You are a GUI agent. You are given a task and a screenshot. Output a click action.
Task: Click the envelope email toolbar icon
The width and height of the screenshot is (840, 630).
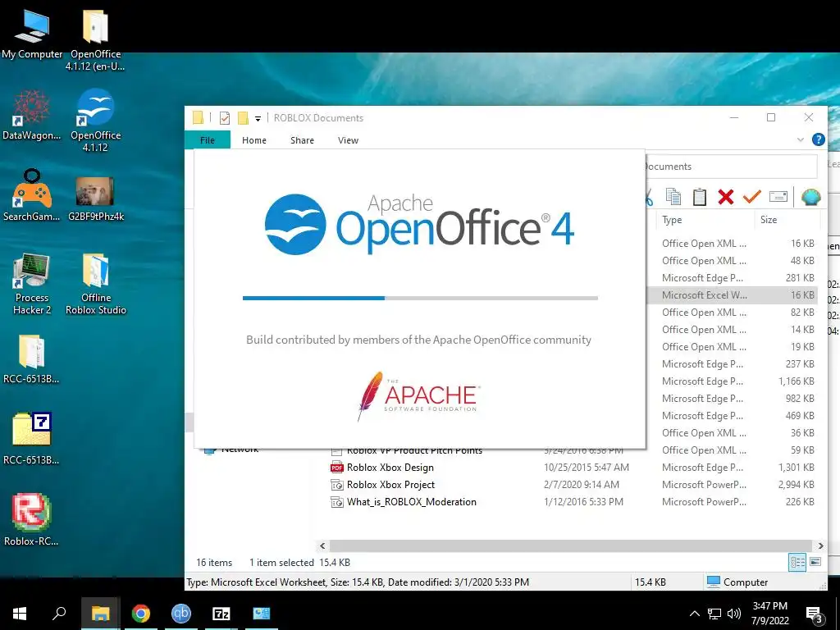coord(778,197)
